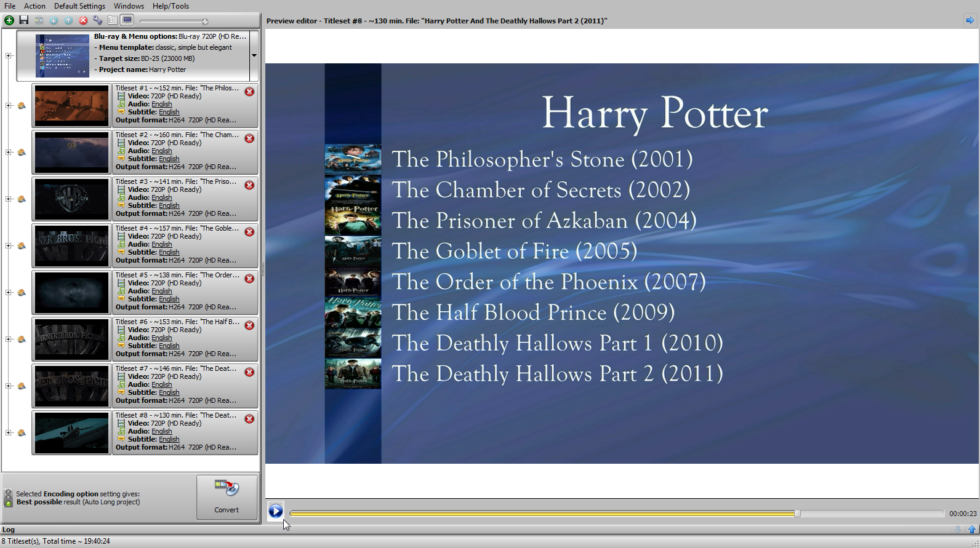This screenshot has width=980, height=548.
Task: Remove Titleset #8 with its red X
Action: pyautogui.click(x=249, y=419)
